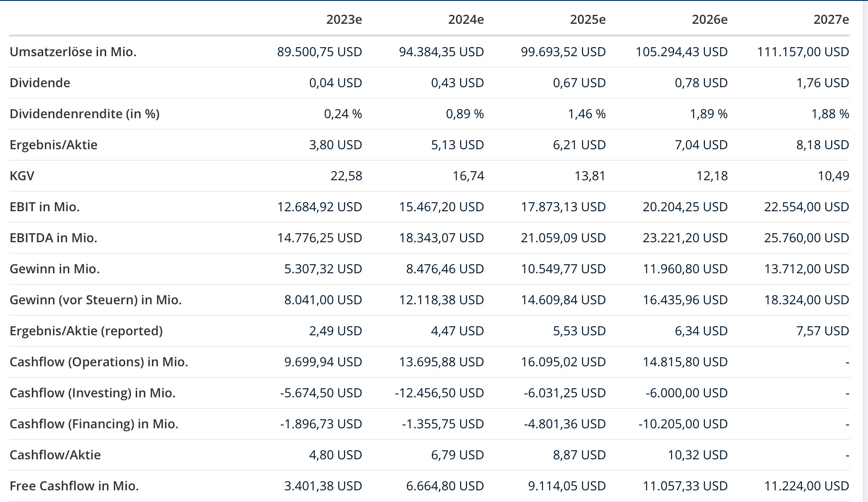Click the 2025e column header
The image size is (868, 502).
[x=588, y=19]
